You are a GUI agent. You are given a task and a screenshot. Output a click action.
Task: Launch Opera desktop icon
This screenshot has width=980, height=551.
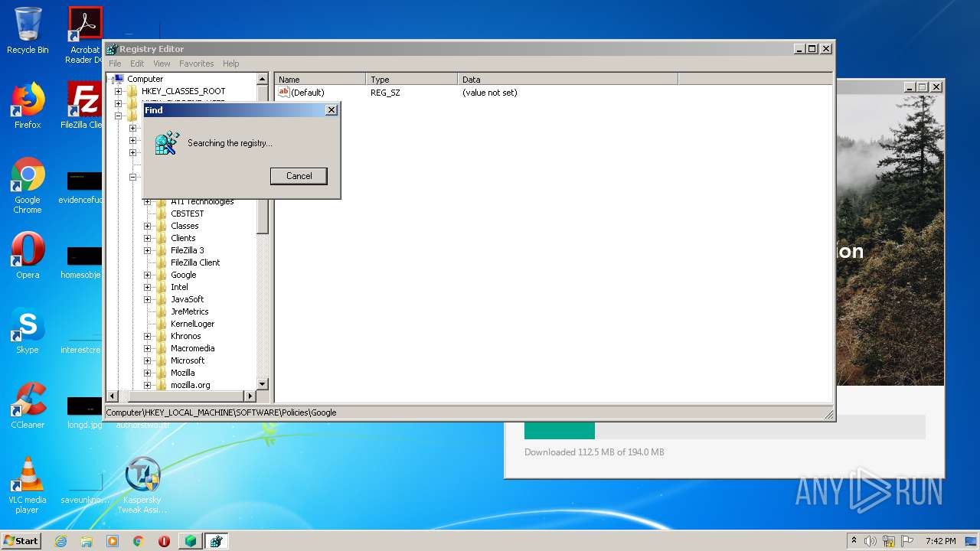point(28,256)
